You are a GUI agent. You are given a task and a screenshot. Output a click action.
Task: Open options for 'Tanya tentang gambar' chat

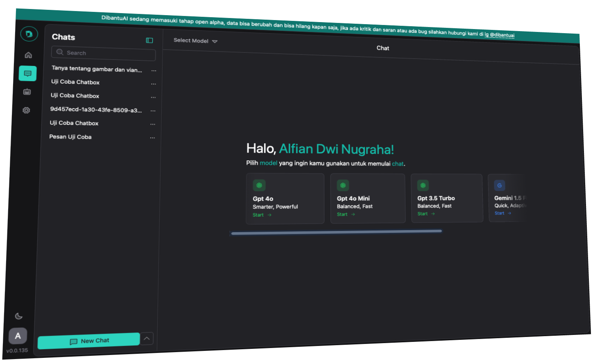(x=154, y=71)
